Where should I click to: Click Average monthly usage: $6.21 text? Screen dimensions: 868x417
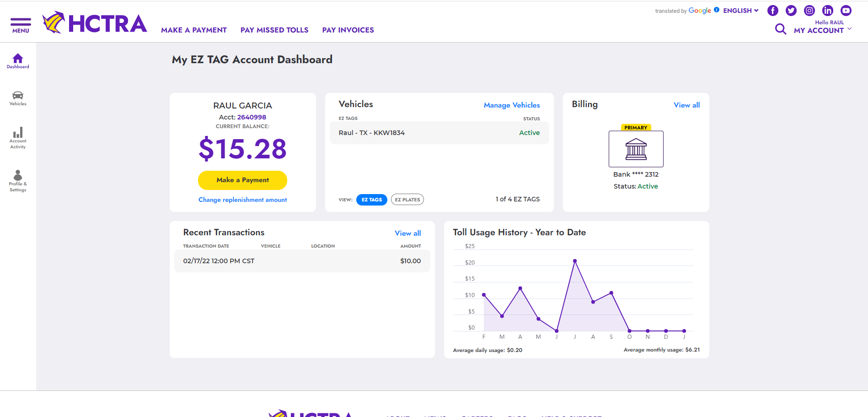coord(661,350)
